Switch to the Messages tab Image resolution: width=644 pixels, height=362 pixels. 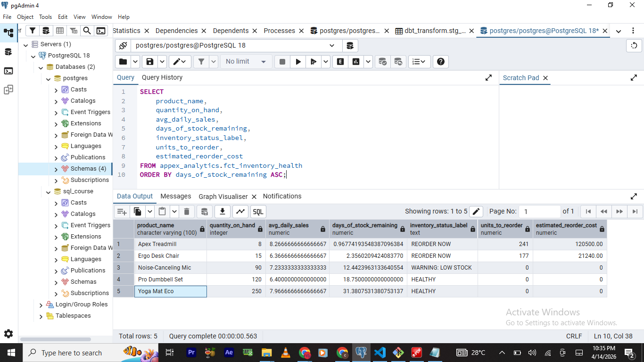click(176, 196)
